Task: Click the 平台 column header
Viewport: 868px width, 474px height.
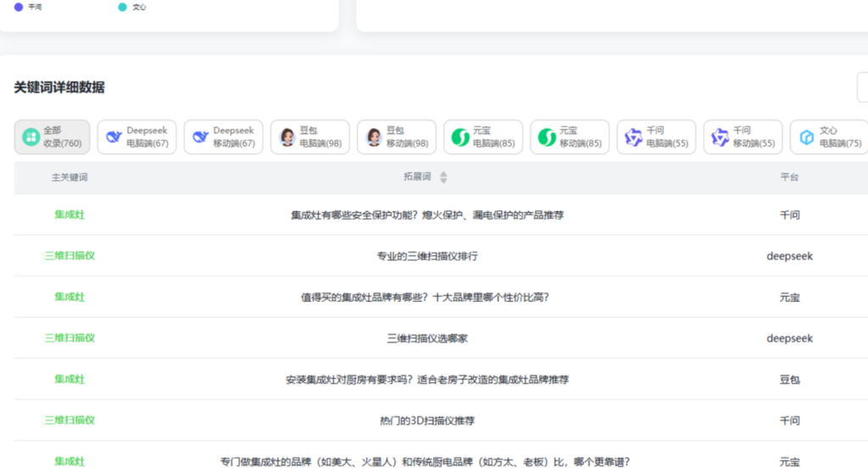Action: (x=789, y=177)
